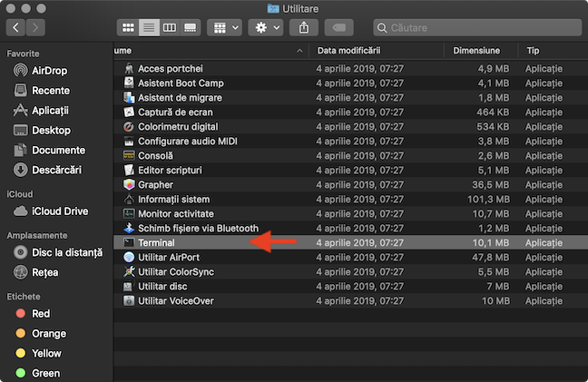
Task: Select Utilitar AirPort app icon
Action: 129,257
